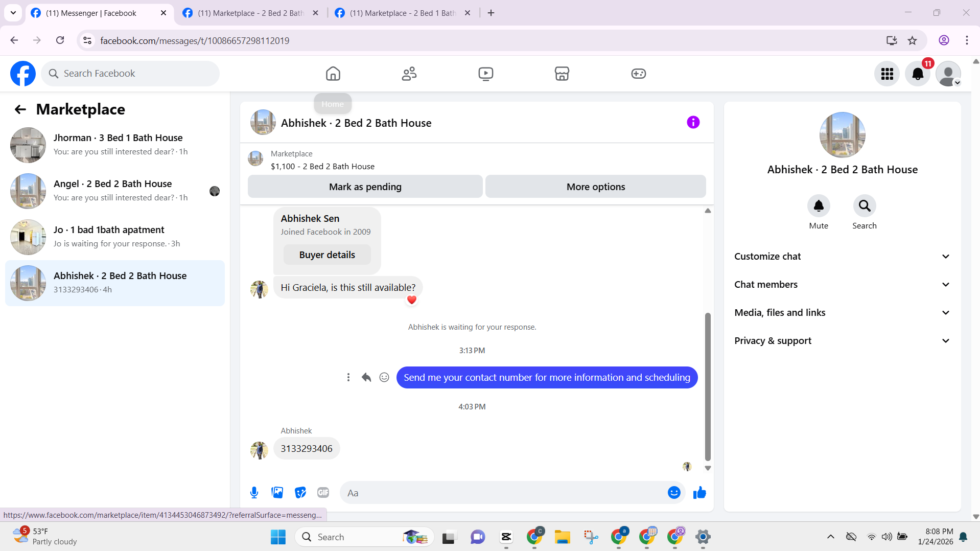The height and width of the screenshot is (551, 980).
Task: Choose a GIF icon in composer
Action: pyautogui.click(x=323, y=492)
